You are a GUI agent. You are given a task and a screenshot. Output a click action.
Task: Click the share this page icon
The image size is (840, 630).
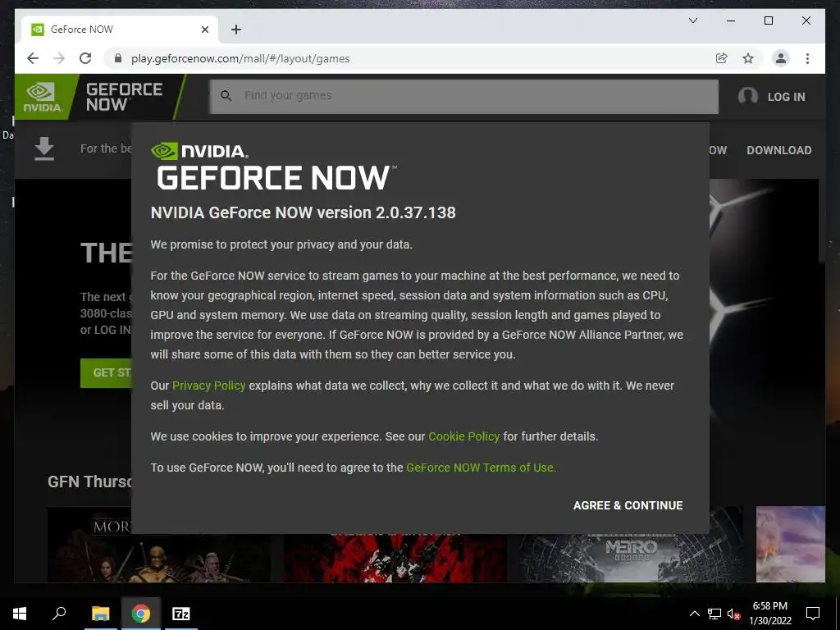click(x=722, y=58)
